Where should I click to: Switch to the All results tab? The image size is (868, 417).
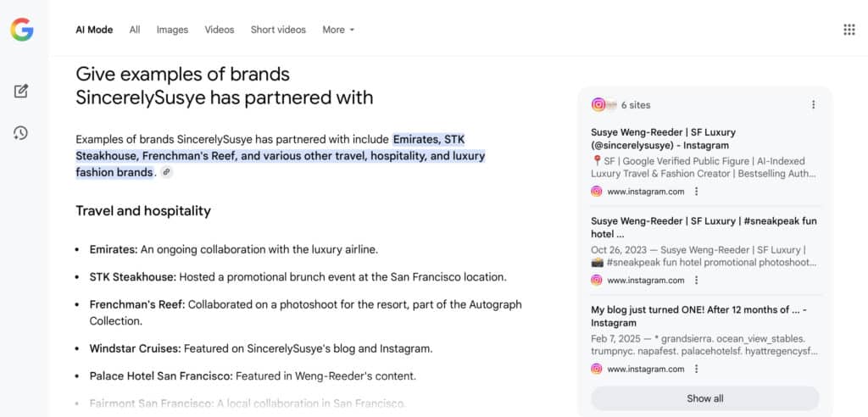(135, 30)
